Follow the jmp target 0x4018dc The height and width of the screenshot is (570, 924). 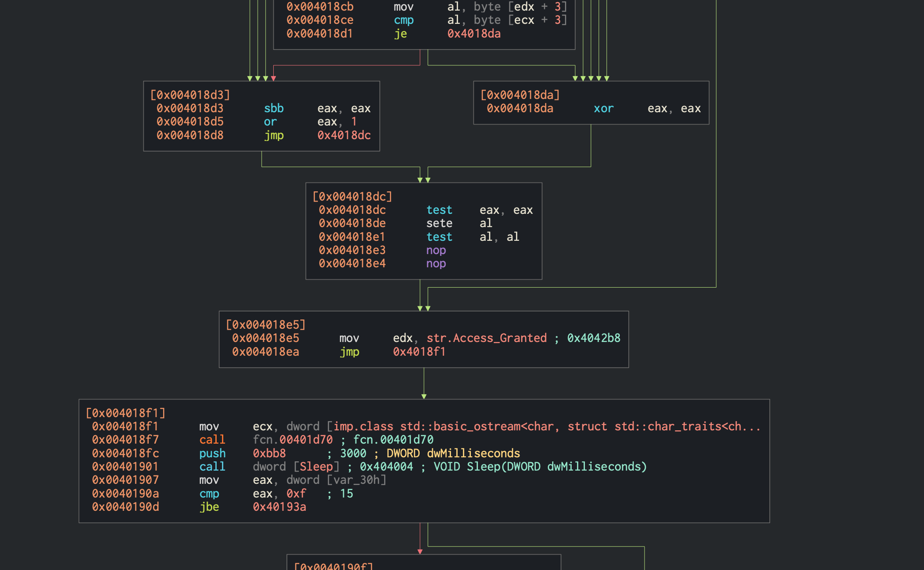click(344, 135)
